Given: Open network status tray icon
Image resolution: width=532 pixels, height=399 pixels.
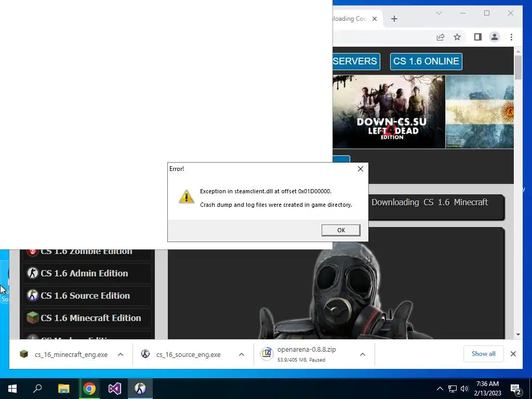Looking at the screenshot, I should pos(453,389).
